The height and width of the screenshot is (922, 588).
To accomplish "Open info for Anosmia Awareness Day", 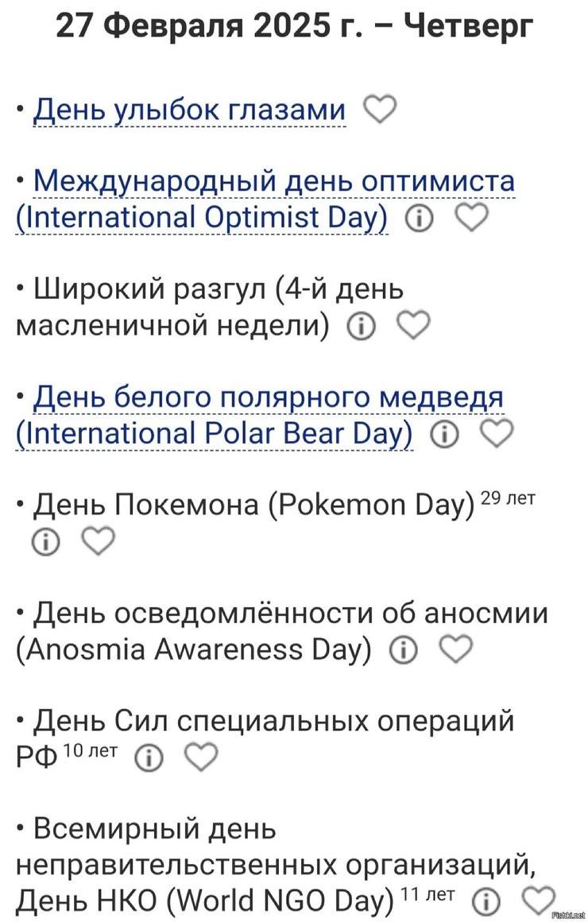I will point(404,650).
